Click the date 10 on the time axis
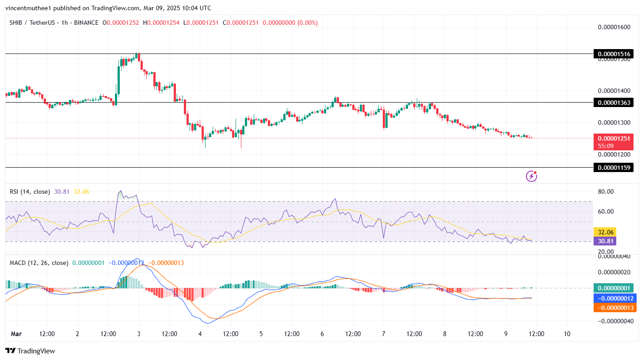Viewport: 644px width, 360px height. click(567, 334)
